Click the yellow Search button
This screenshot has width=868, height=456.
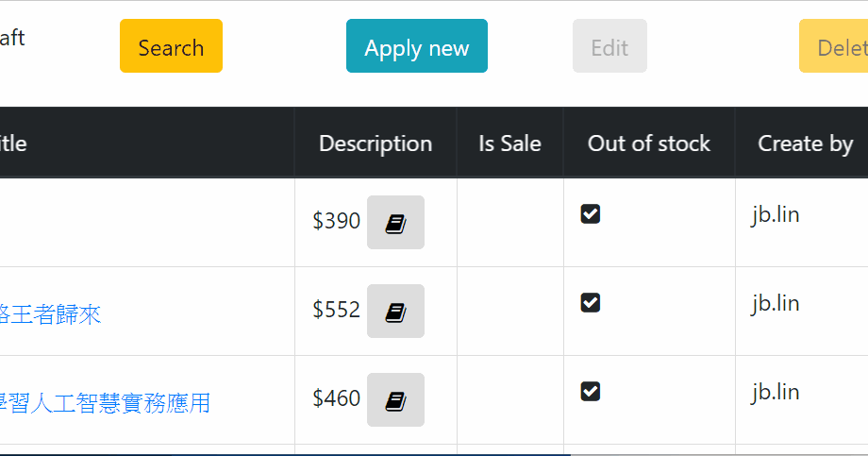(x=171, y=46)
